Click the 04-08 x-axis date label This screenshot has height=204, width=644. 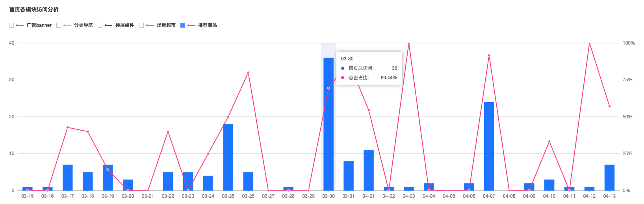[x=509, y=196]
